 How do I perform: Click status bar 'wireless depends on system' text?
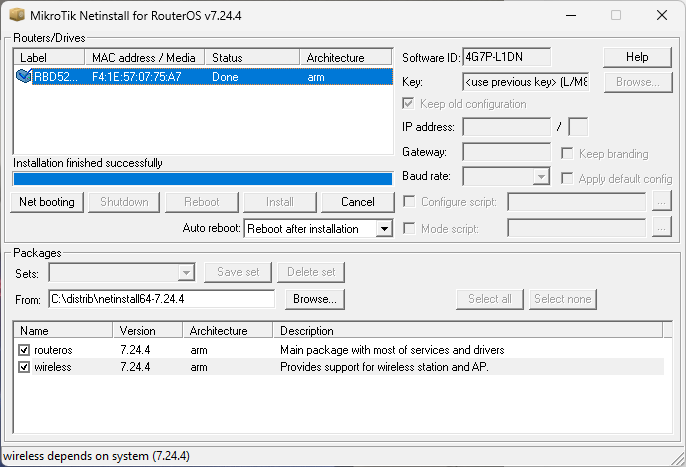pyautogui.click(x=96, y=456)
